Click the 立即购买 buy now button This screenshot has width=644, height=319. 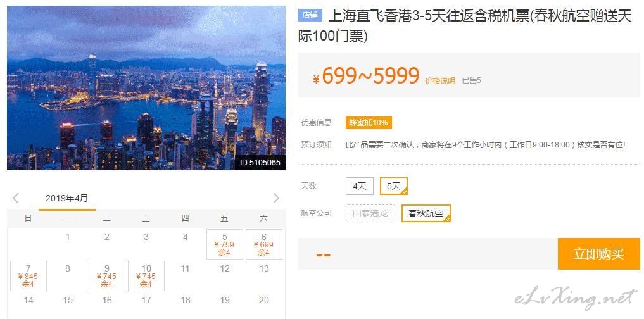tap(599, 254)
